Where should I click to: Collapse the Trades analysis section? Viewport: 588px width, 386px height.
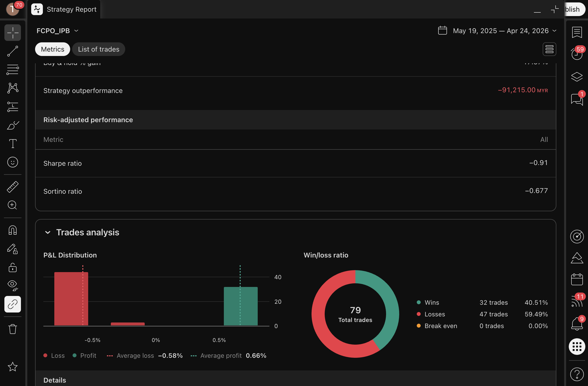[x=48, y=232]
